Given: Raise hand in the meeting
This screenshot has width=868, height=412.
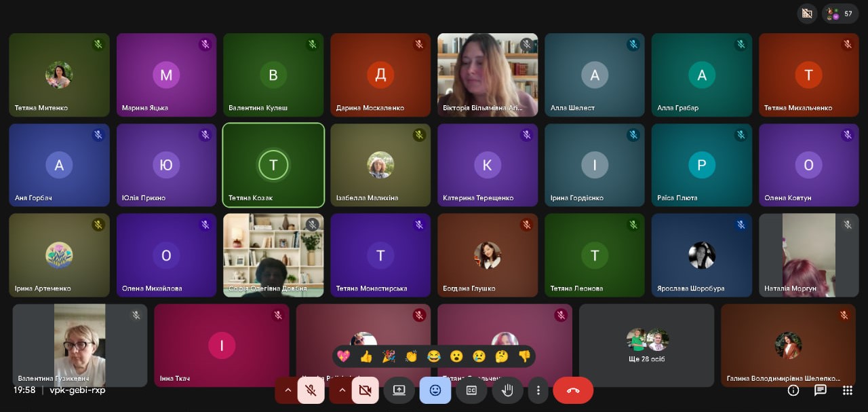Looking at the screenshot, I should (x=507, y=390).
